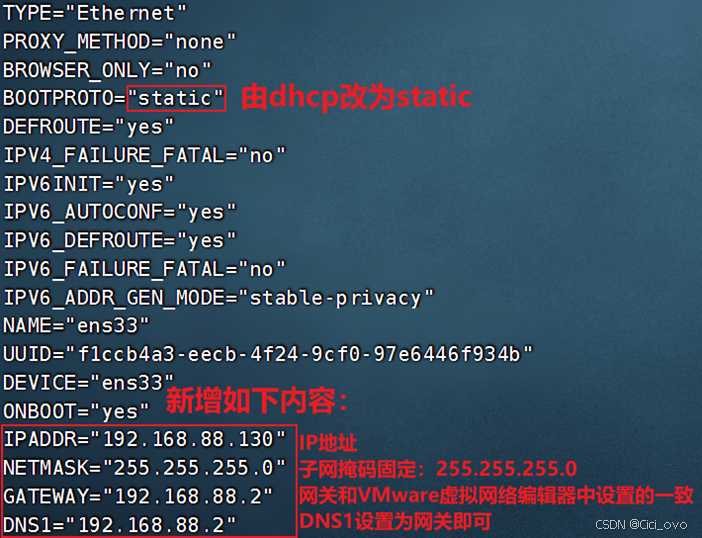Viewport: 702px width, 538px height.
Task: Click the GATEWAY 192.168.88.2 value
Action: click(x=188, y=496)
